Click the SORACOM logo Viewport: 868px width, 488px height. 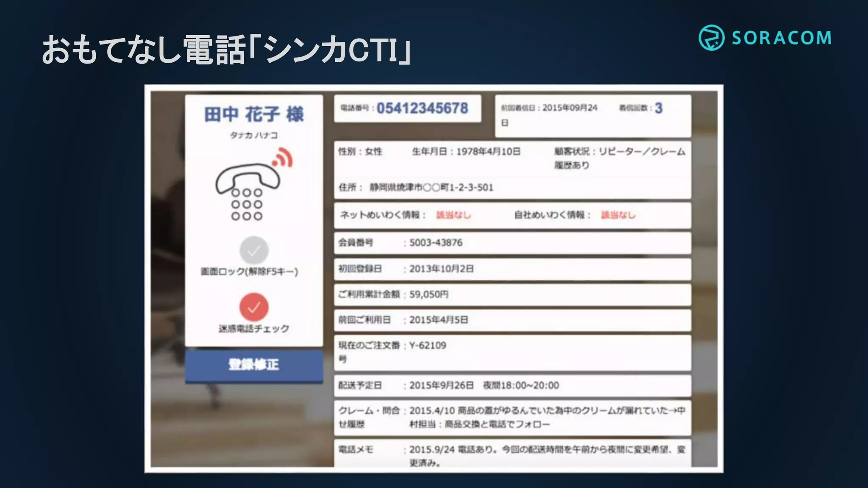pyautogui.click(x=765, y=38)
